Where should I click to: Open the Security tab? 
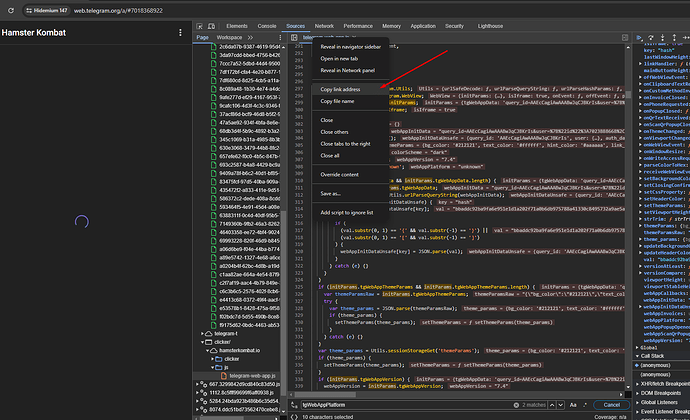coord(454,26)
